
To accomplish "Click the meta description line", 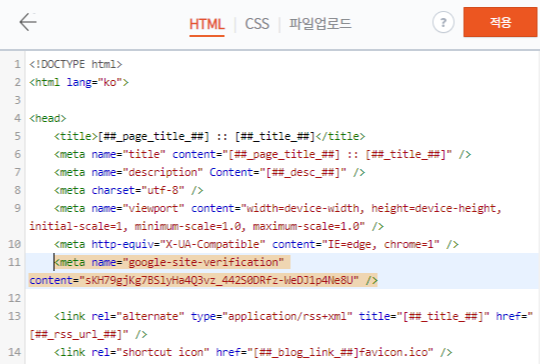I will [x=209, y=172].
